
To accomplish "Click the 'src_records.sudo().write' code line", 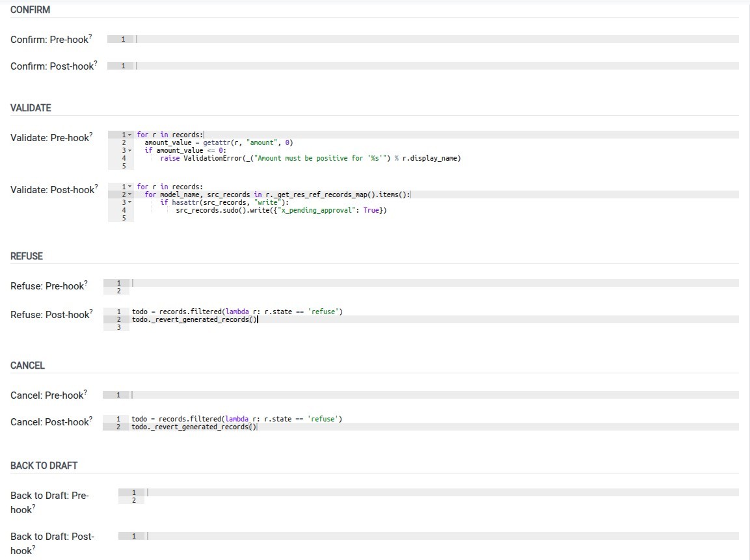I will [281, 211].
